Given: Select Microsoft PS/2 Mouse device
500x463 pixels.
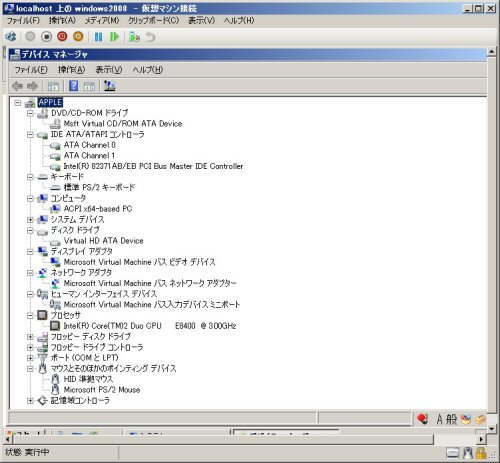Looking at the screenshot, I should 102,390.
